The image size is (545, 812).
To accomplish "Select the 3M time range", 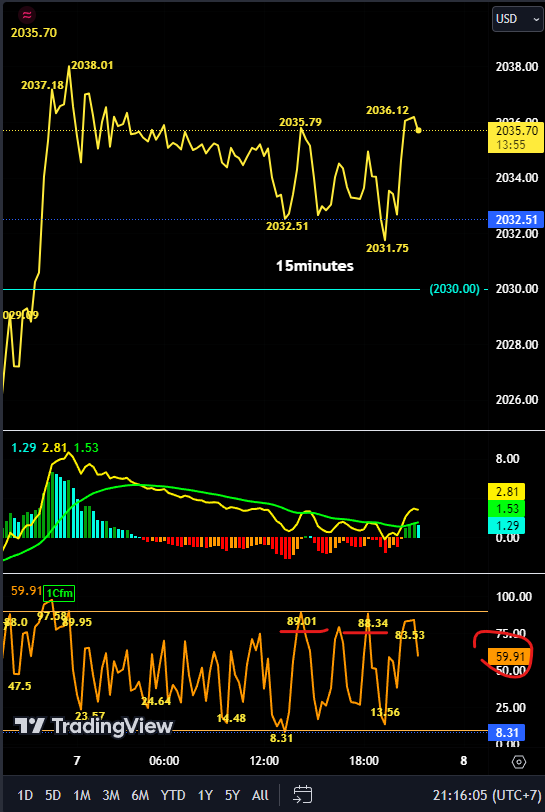I will 111,795.
